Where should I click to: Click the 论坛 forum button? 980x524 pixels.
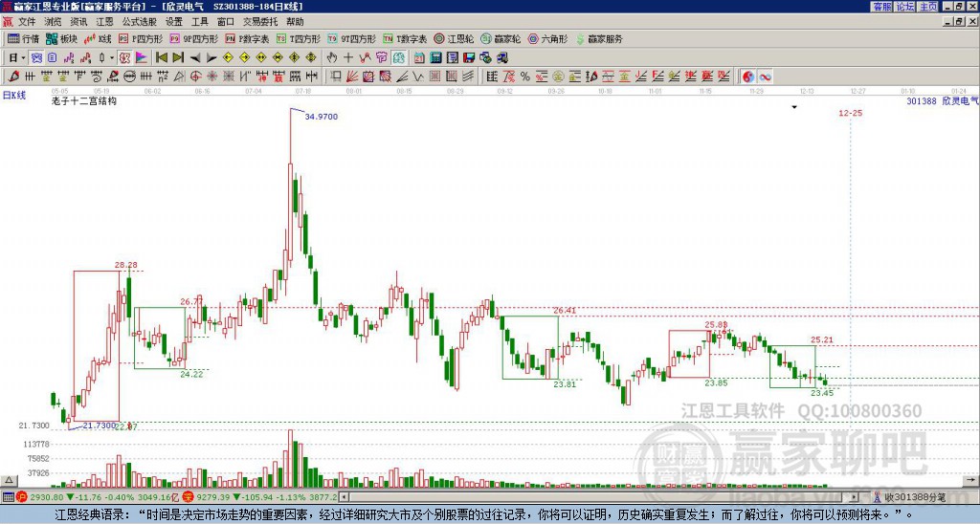pyautogui.click(x=905, y=7)
